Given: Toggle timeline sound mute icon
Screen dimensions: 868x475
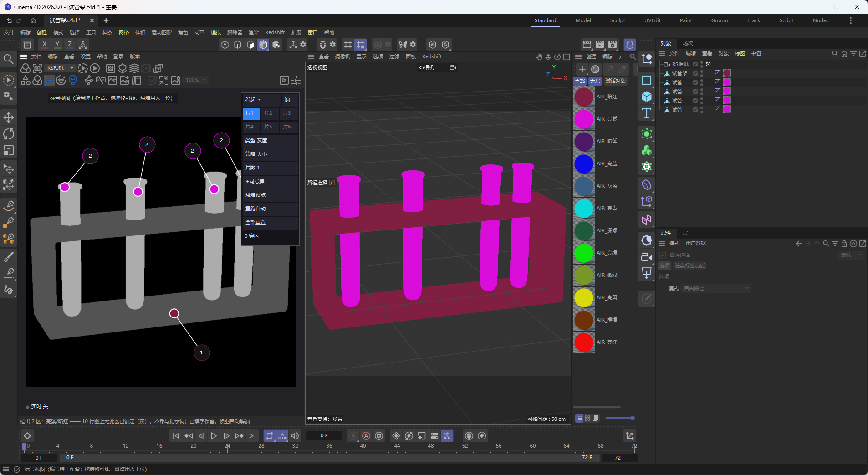Looking at the screenshot, I should 295,436.
